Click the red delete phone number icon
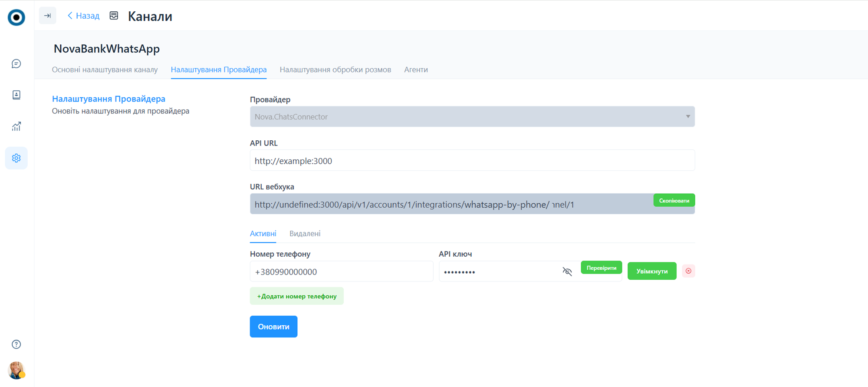868x387 pixels. [688, 271]
